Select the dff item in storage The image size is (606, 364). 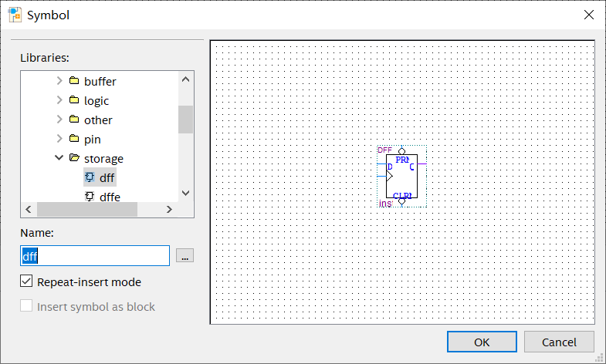click(x=107, y=177)
